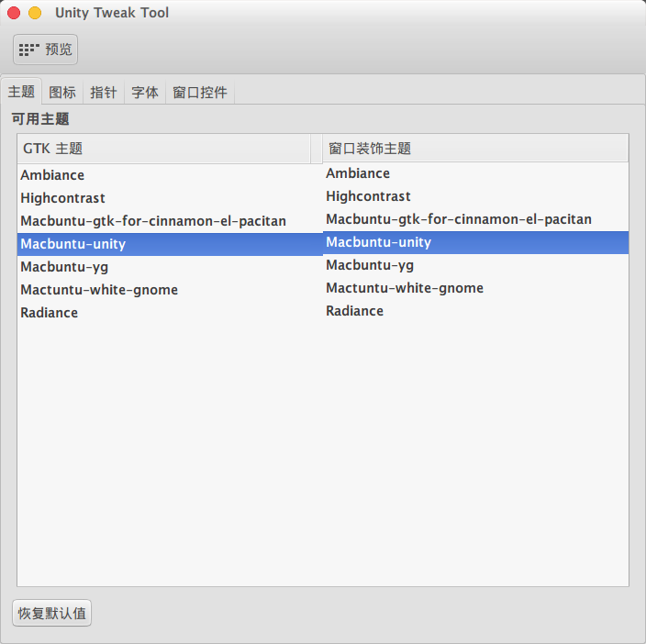Pick Macbuntu-yg in the GTK theme list

tap(170, 267)
